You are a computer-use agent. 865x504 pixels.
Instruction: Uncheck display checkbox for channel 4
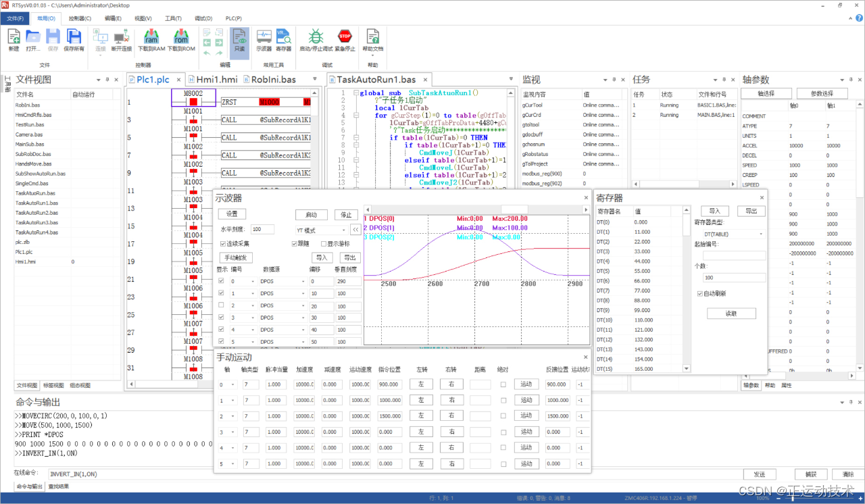pyautogui.click(x=221, y=330)
